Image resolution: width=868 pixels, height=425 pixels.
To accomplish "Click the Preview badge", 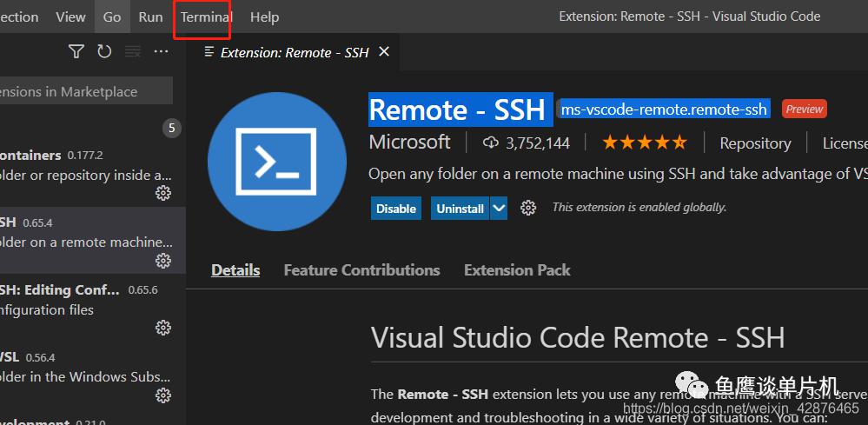I will point(805,109).
